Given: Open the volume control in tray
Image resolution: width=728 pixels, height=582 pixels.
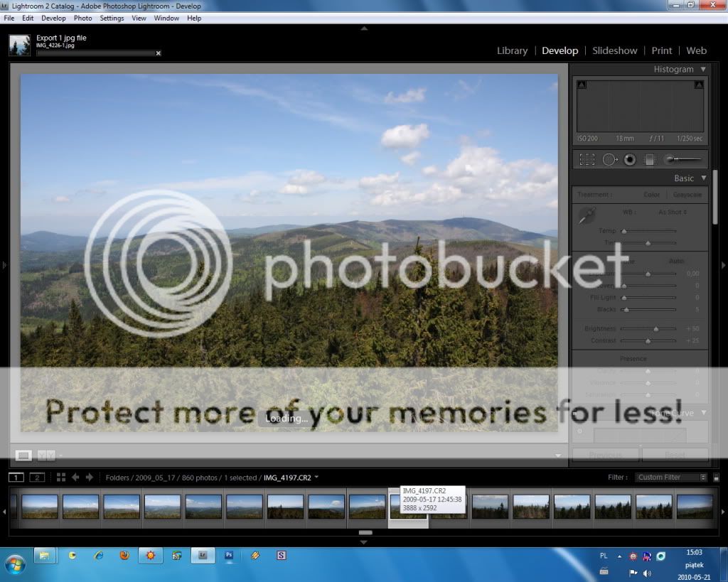Looking at the screenshot, I should tap(647, 573).
